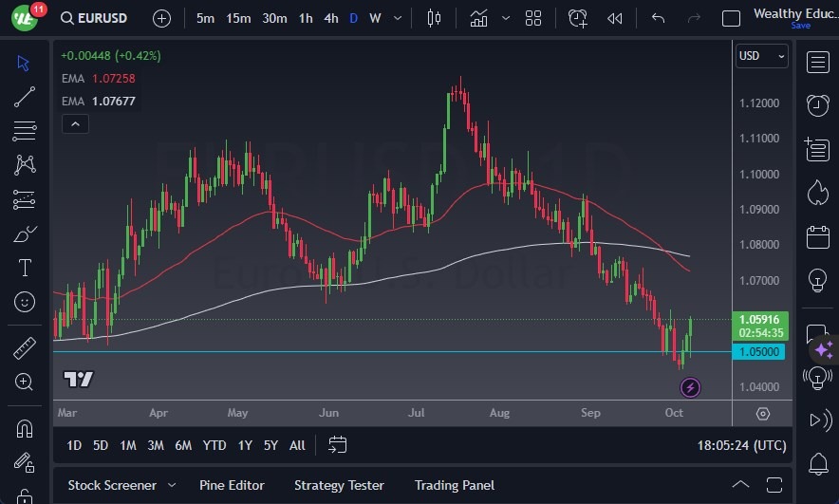Start Bar Replay mode

(615, 18)
